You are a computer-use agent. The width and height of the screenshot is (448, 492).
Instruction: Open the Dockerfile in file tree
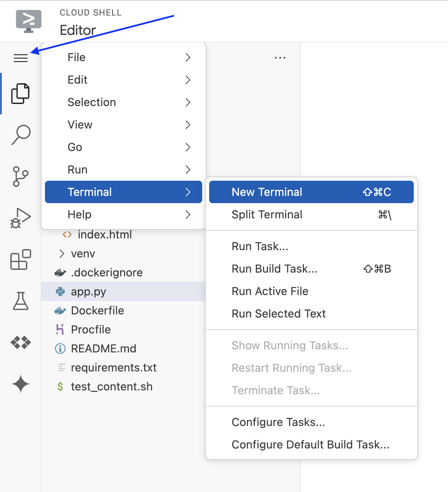pos(97,311)
